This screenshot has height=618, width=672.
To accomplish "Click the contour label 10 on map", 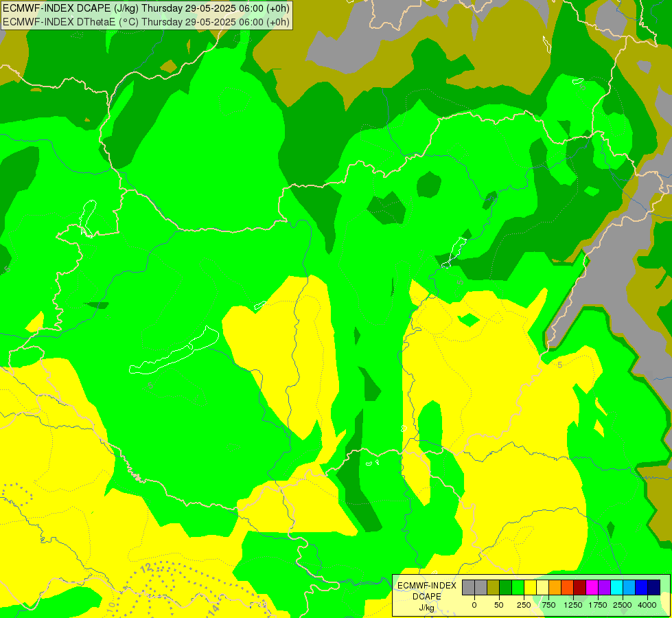I will 111,607.
